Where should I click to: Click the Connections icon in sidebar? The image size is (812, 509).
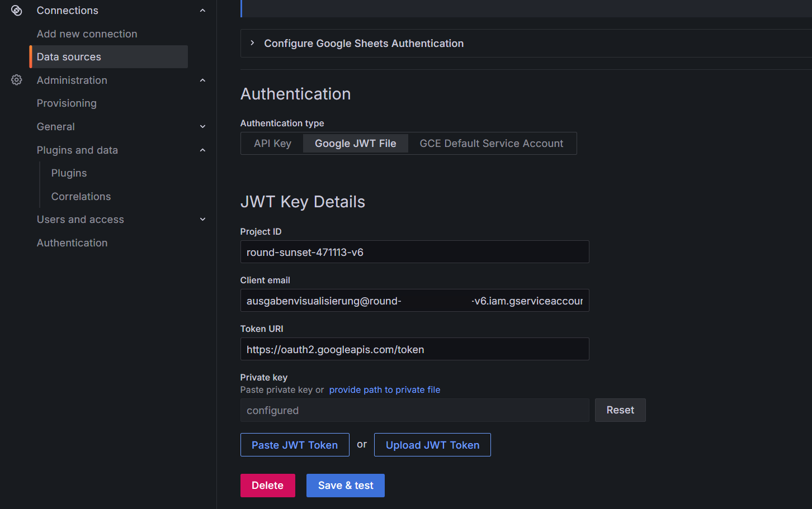click(17, 11)
